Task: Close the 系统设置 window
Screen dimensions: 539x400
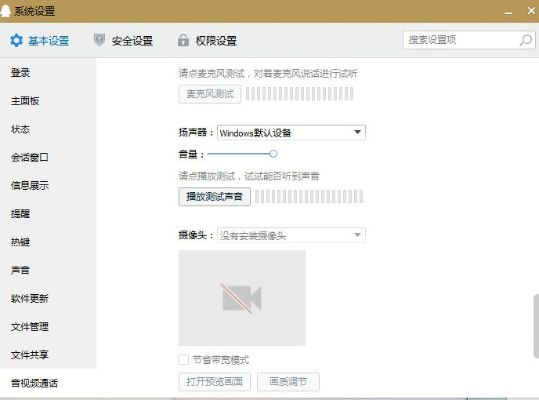Action: (x=531, y=11)
